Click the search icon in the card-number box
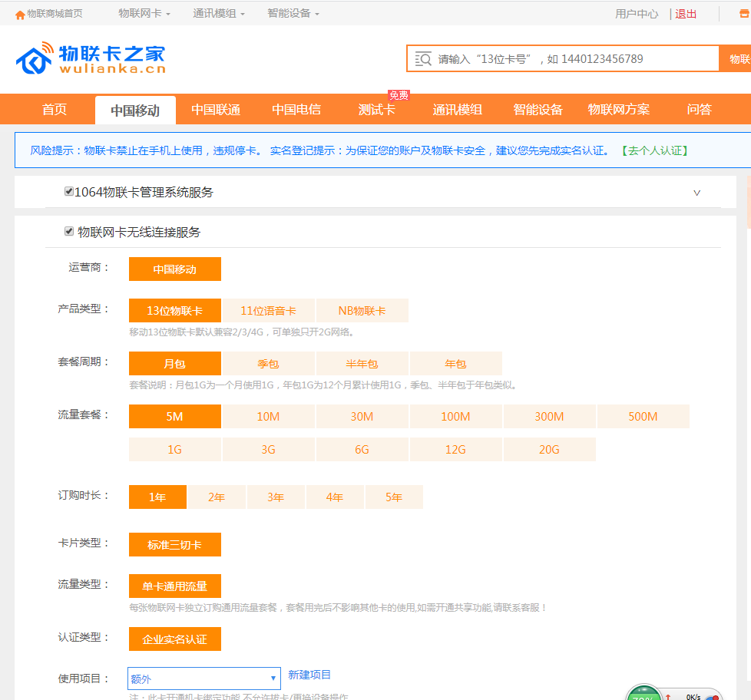751x700 pixels. click(x=422, y=59)
